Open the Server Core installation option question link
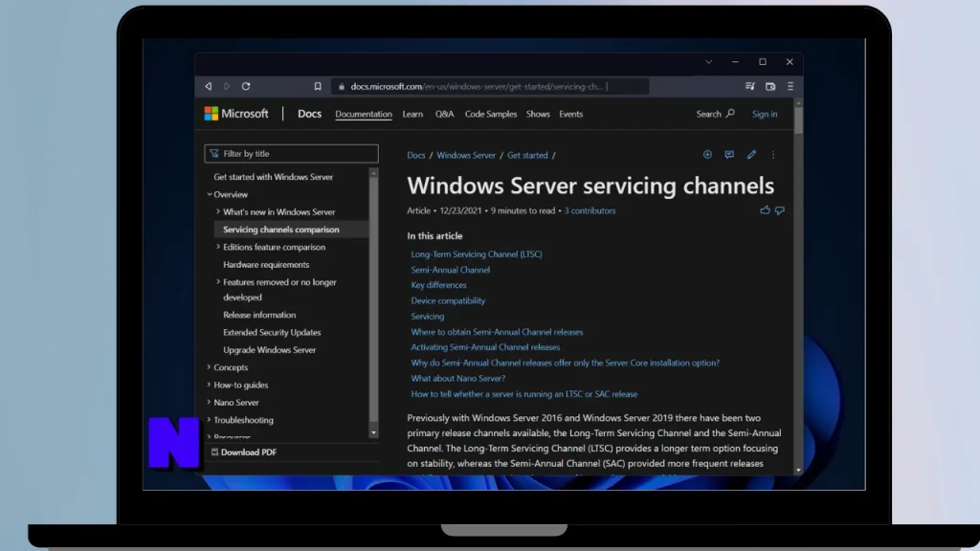 click(x=565, y=363)
